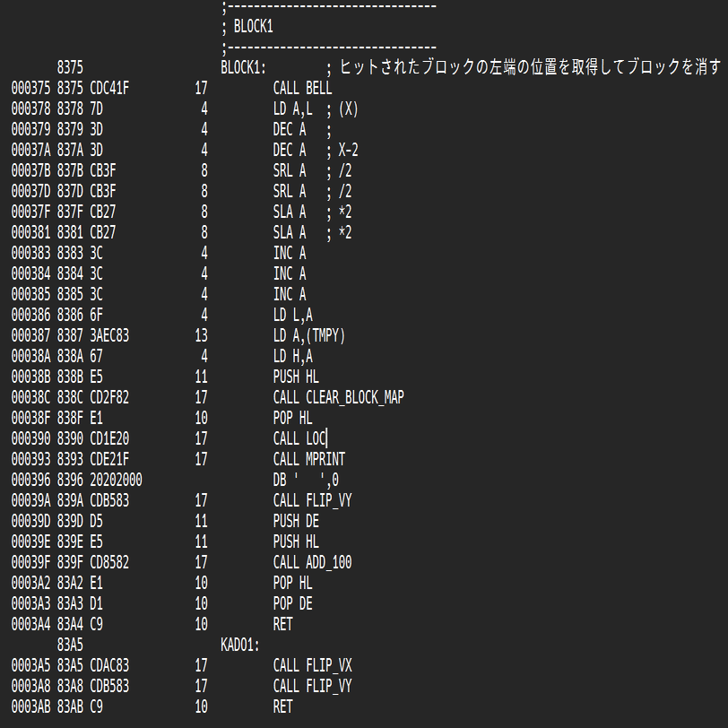Click address 000387 in listing
This screenshot has width=728, height=728.
[30, 335]
